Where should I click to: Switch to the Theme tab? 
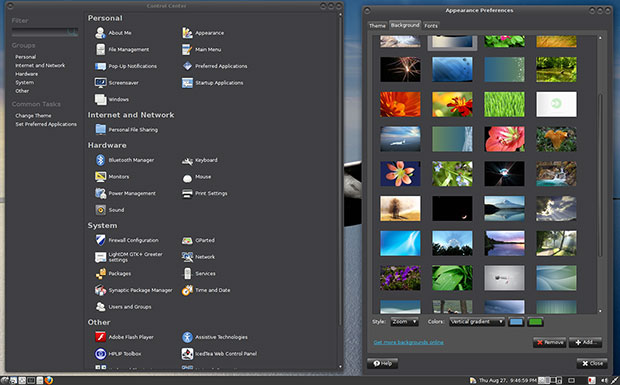point(377,25)
